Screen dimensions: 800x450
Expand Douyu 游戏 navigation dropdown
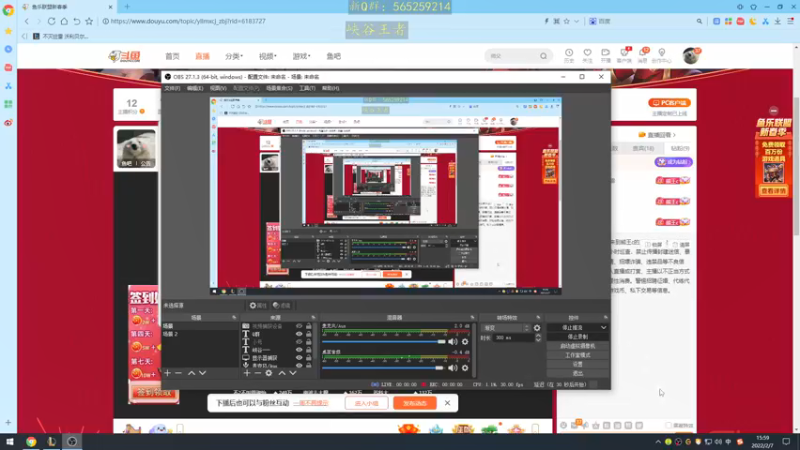click(302, 56)
